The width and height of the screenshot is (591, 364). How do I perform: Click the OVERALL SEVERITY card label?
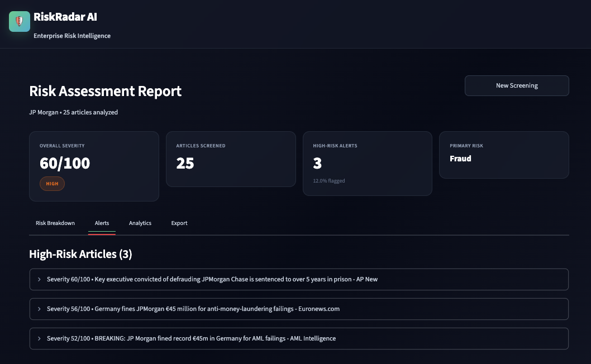(x=62, y=146)
